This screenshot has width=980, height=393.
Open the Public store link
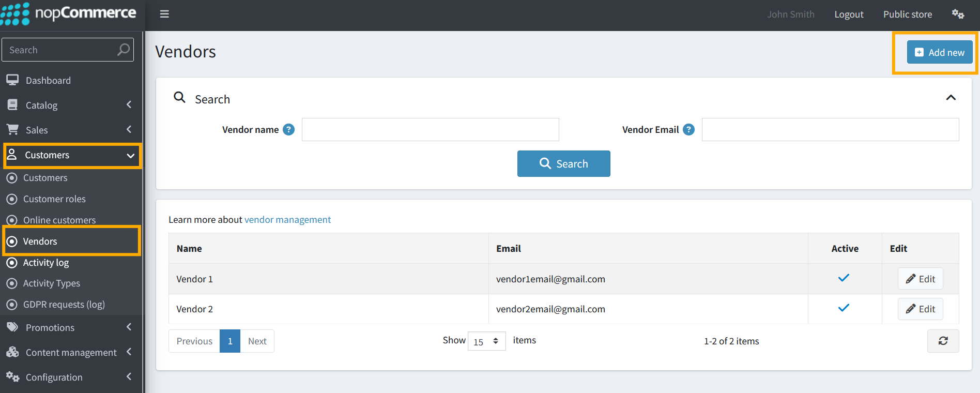(908, 14)
